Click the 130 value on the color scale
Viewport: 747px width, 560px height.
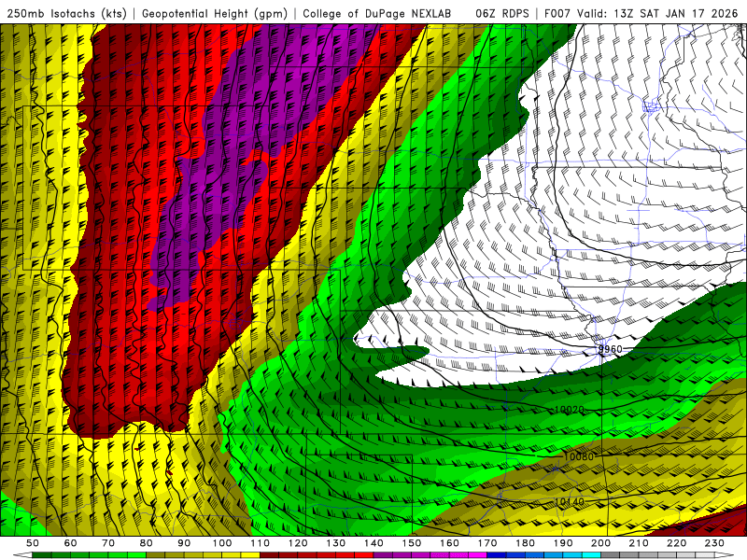tap(336, 543)
